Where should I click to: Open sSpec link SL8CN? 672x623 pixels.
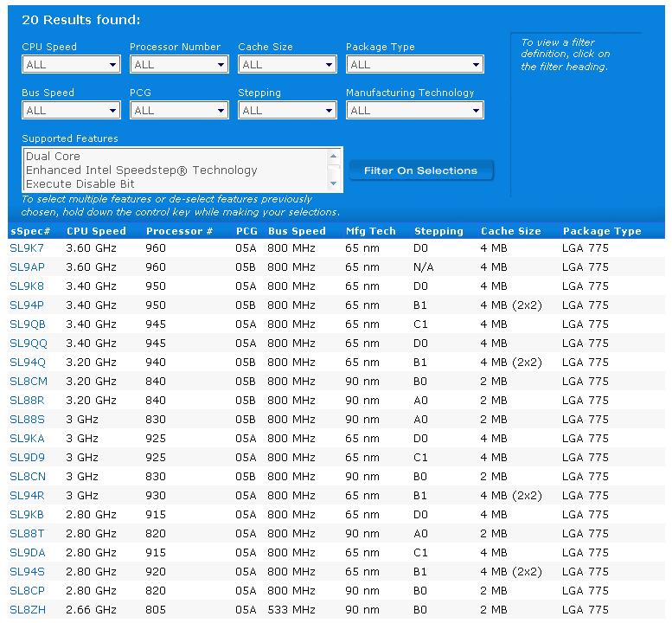pyautogui.click(x=28, y=477)
